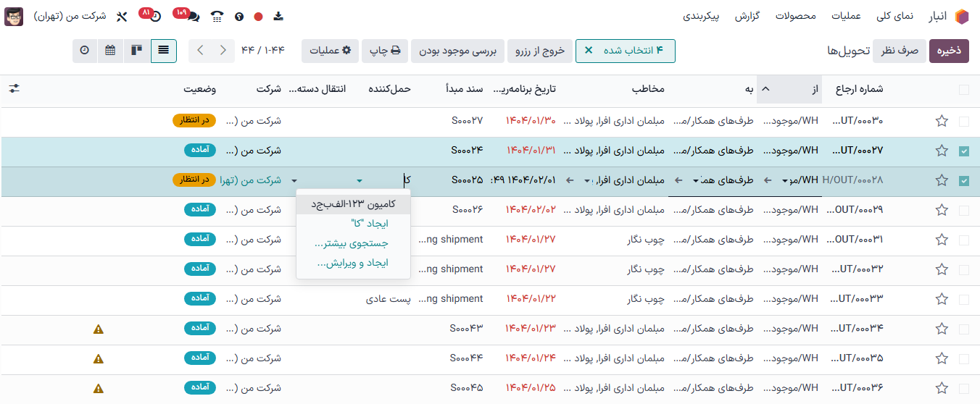Viewport: 980px width, 404px height.
Task: Tick the checkbox for row OUT/00029
Action: click(x=963, y=210)
